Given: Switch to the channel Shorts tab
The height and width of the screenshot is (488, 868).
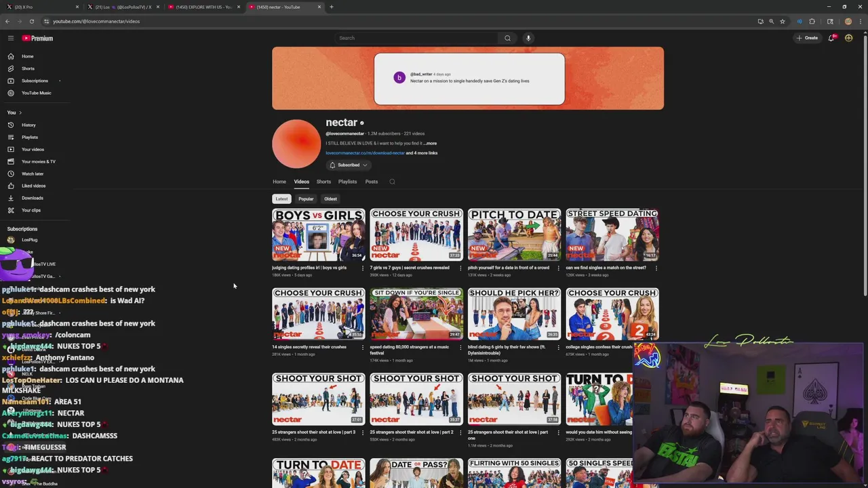Looking at the screenshot, I should pos(323,182).
